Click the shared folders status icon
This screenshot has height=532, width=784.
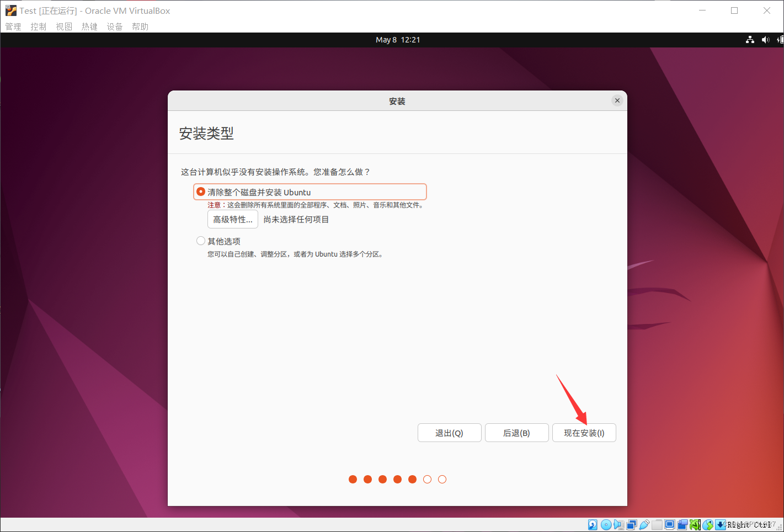pyautogui.click(x=657, y=524)
